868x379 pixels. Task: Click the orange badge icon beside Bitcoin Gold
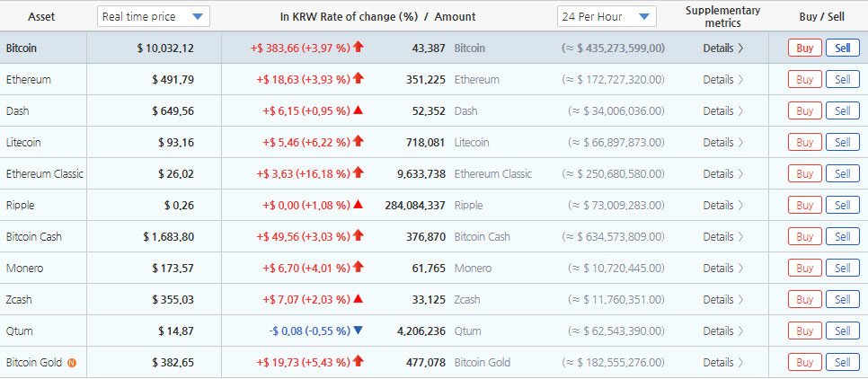(x=71, y=363)
